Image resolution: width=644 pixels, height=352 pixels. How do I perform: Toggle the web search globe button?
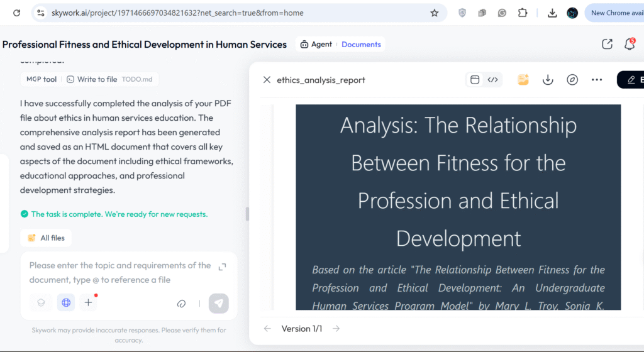[65, 303]
